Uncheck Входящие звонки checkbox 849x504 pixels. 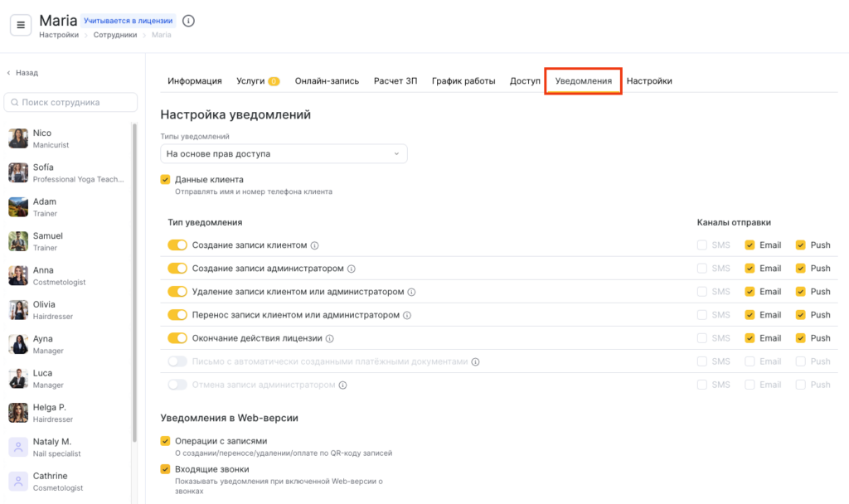click(x=165, y=469)
